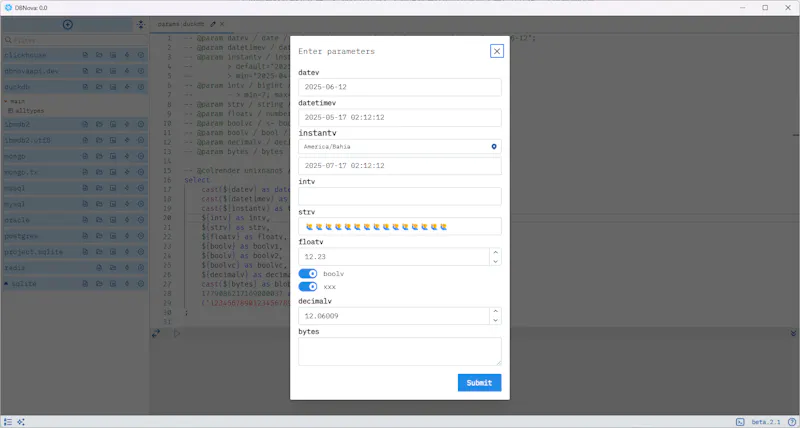
Task: Click open folder icon on mongo row
Action: [x=99, y=156]
